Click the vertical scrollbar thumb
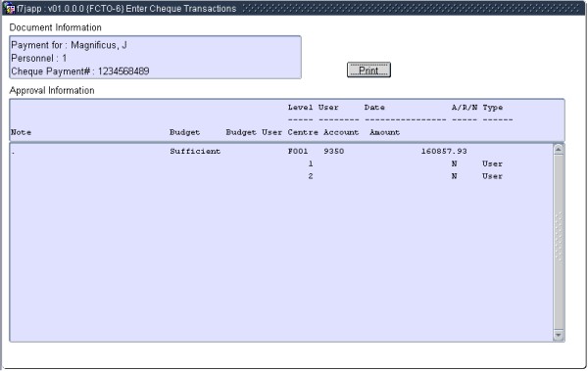Viewport: 588px width, 371px height. [559, 242]
